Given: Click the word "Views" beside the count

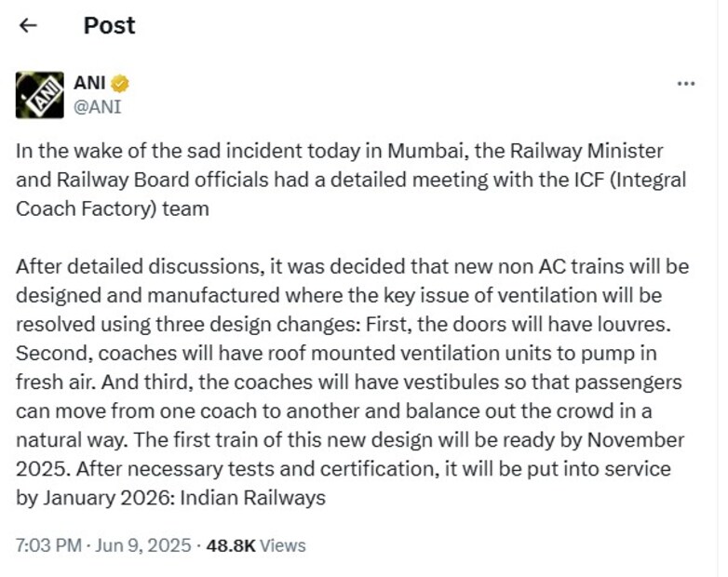Looking at the screenshot, I should click(x=282, y=545).
